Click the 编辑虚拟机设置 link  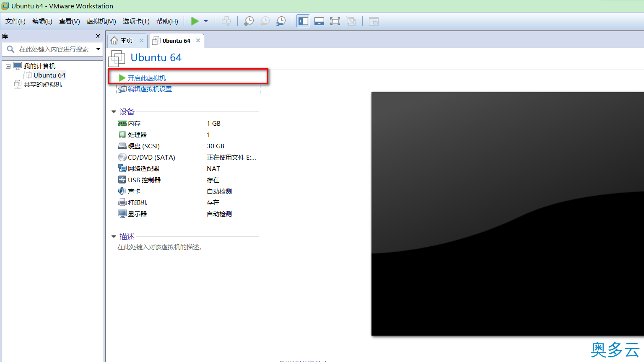(150, 89)
